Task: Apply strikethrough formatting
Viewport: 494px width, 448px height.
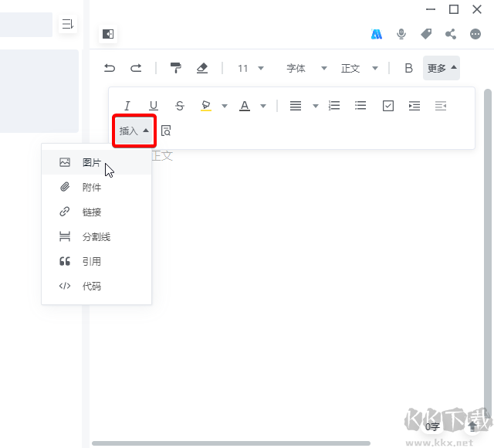Action: click(x=180, y=106)
